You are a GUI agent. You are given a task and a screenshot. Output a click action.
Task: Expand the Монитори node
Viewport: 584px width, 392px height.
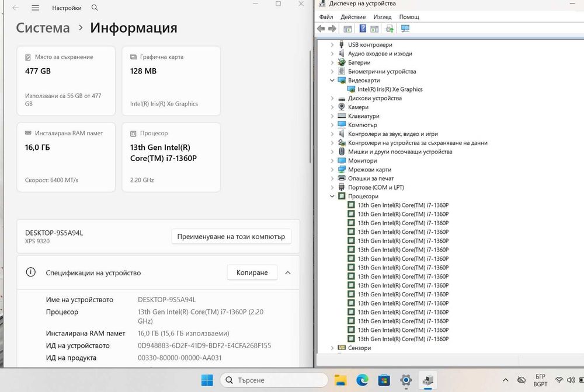point(332,160)
